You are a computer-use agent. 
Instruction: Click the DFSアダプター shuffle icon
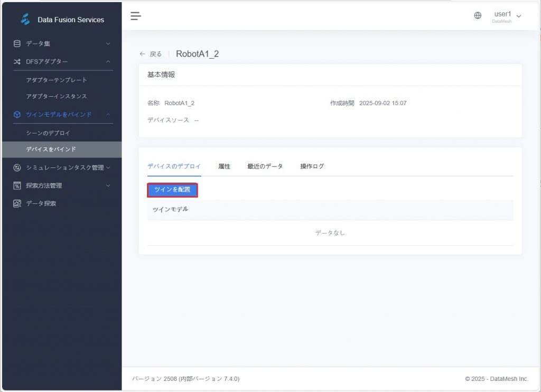coord(17,62)
